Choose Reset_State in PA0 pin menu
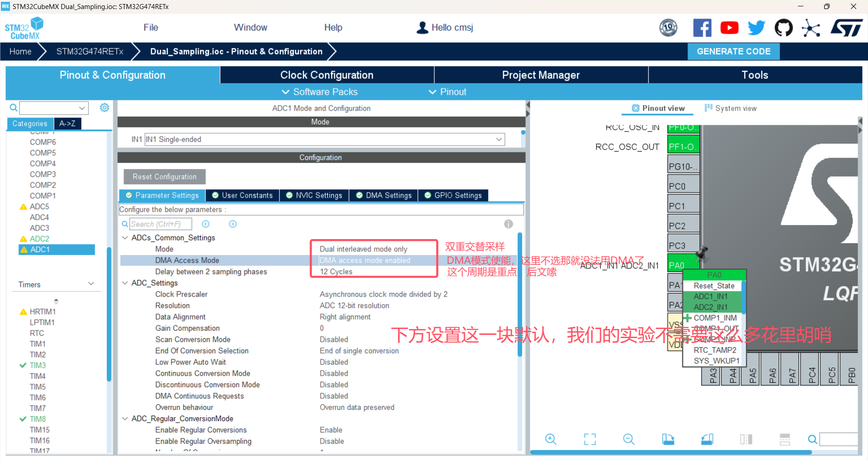868x461 pixels. 714,286
